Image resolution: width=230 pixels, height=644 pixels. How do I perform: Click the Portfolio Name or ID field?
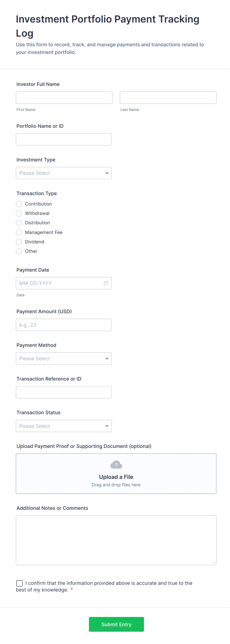click(x=64, y=139)
